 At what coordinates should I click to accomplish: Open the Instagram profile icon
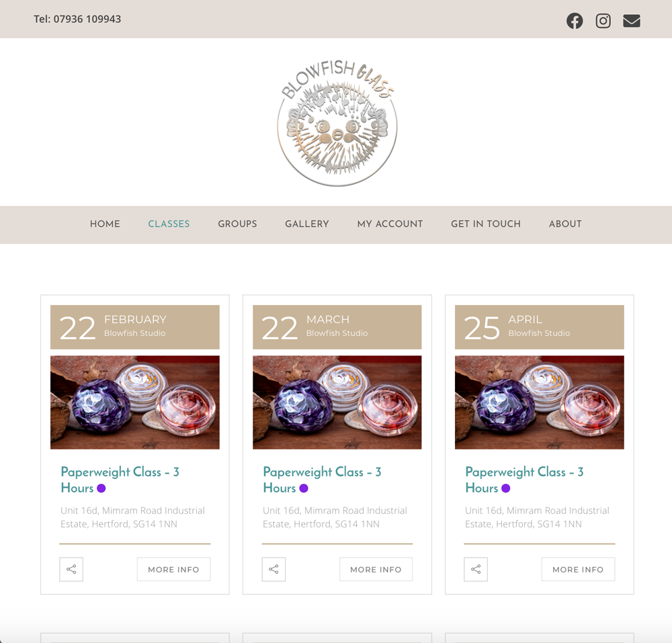603,21
